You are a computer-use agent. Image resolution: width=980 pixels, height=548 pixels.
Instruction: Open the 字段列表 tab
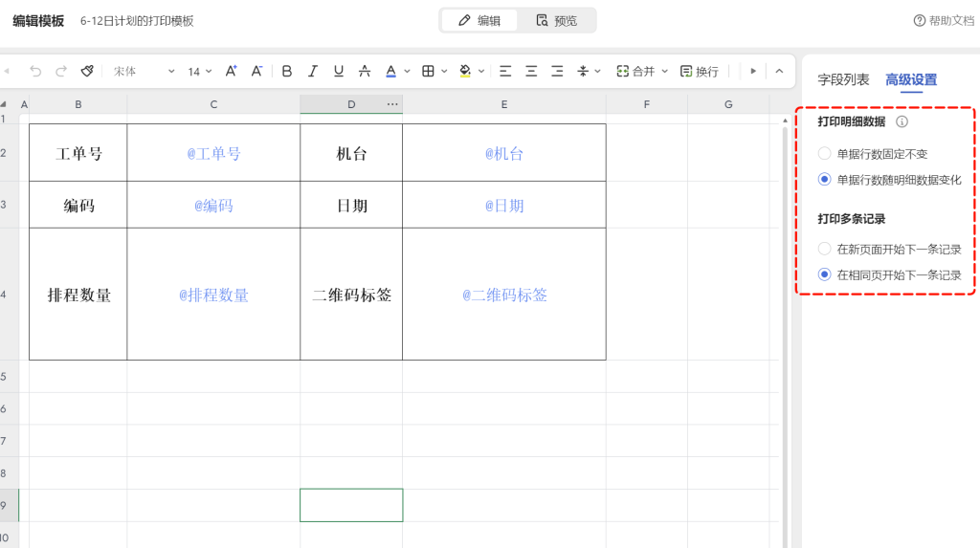pyautogui.click(x=843, y=80)
